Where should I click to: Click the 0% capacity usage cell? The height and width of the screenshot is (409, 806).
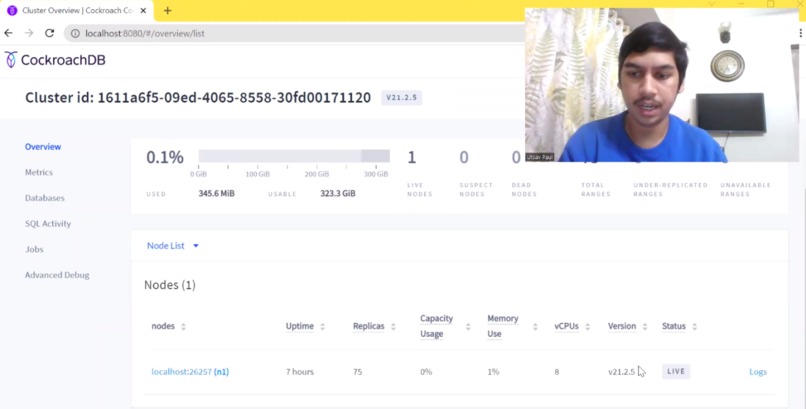[x=426, y=371]
